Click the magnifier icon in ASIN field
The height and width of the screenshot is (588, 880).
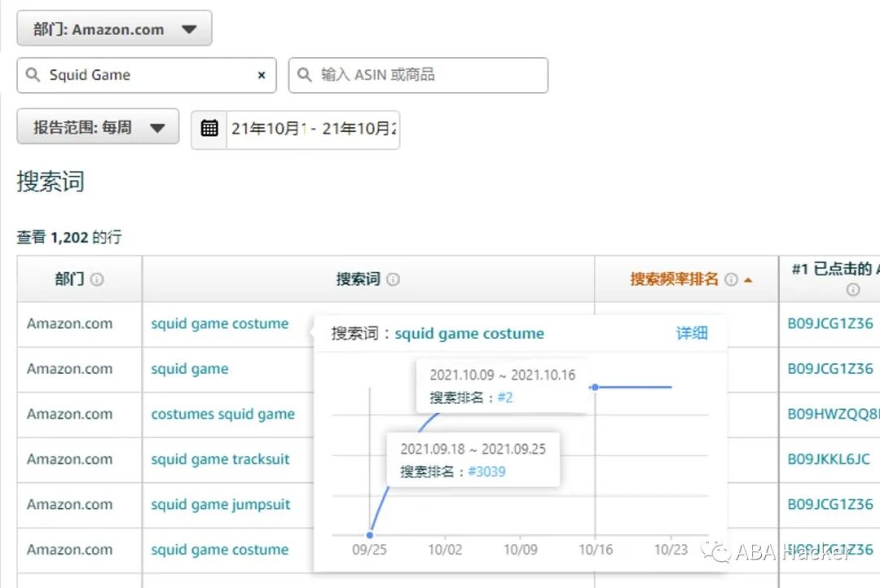pos(304,75)
